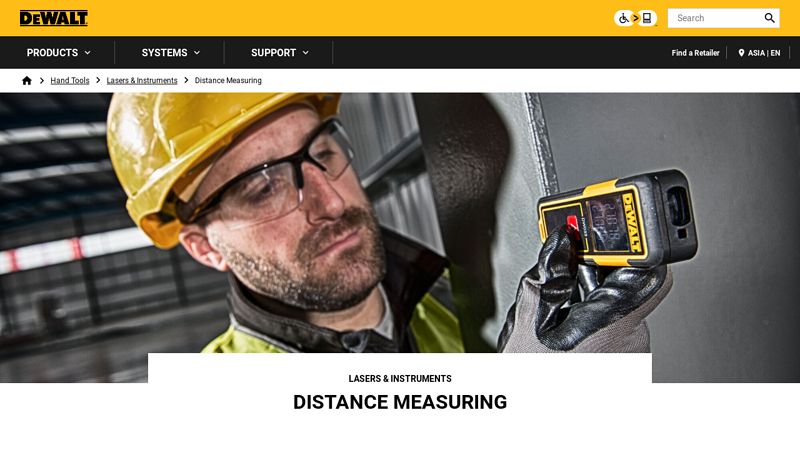Go to the home breadcrumb icon
Viewport: 800px width, 450px height.
click(27, 81)
